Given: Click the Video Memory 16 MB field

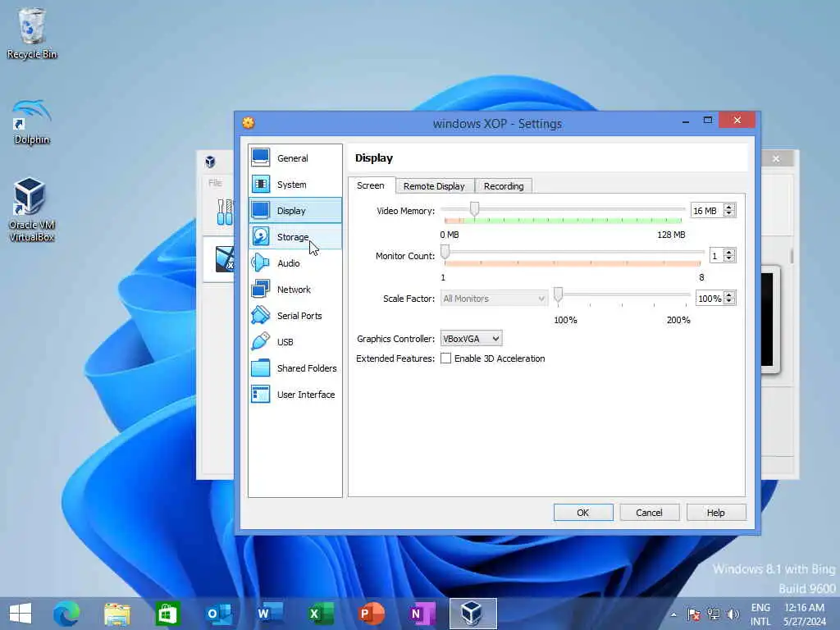Looking at the screenshot, I should click(706, 211).
